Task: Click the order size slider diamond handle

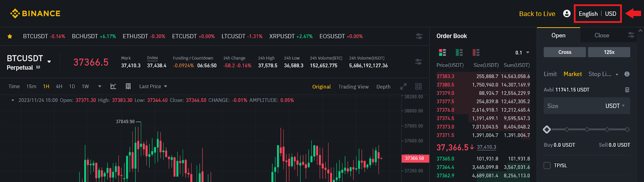Action: [547, 130]
